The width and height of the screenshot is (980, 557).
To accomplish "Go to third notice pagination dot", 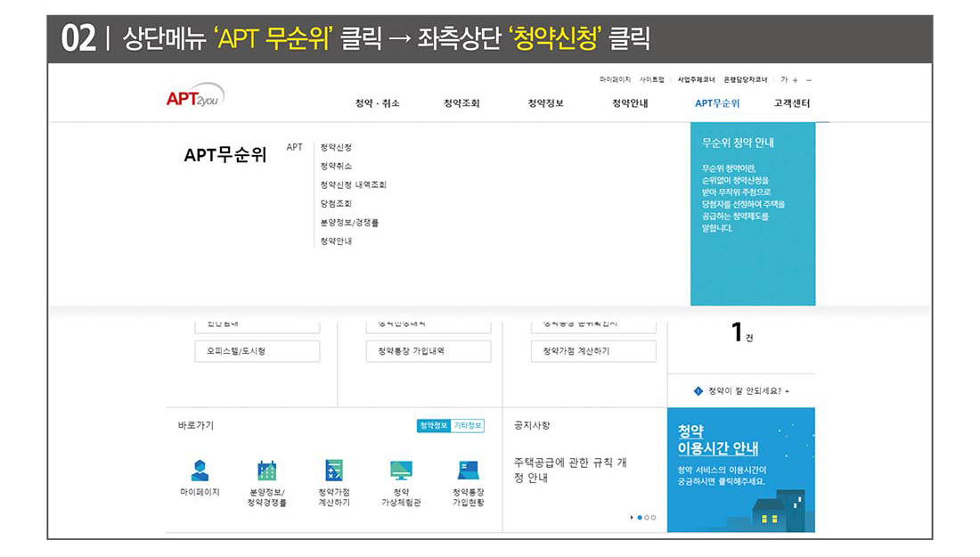I will click(654, 518).
